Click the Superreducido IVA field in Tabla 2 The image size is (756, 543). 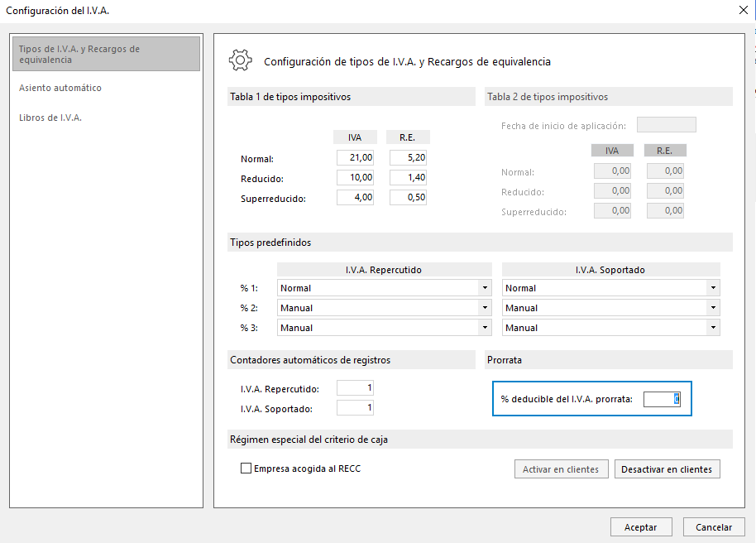click(x=612, y=210)
